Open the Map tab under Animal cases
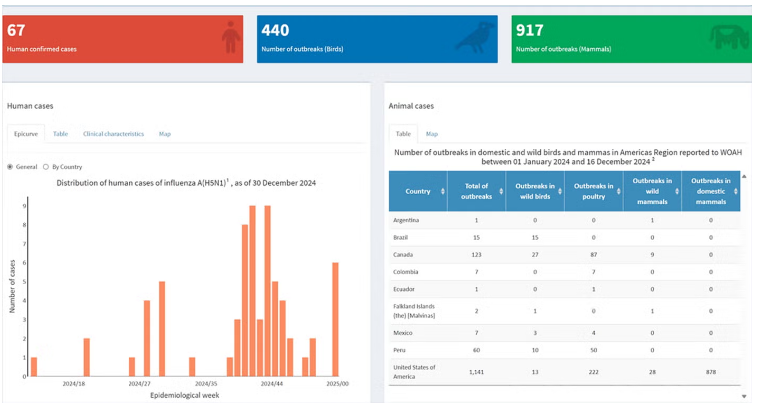 click(432, 133)
